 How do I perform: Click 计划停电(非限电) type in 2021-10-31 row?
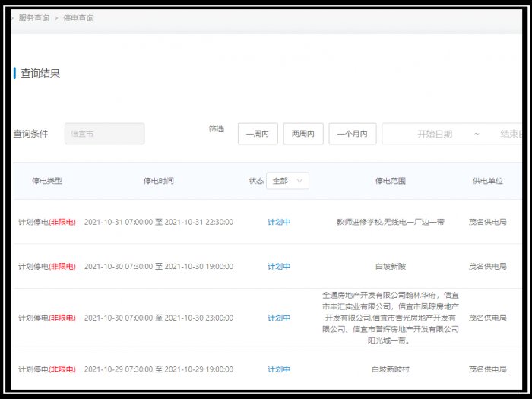click(x=47, y=222)
